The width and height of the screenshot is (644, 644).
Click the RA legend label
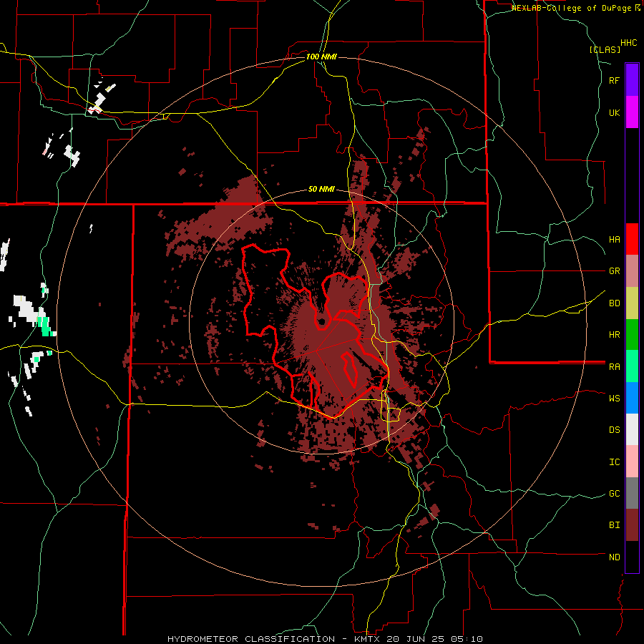(x=614, y=367)
